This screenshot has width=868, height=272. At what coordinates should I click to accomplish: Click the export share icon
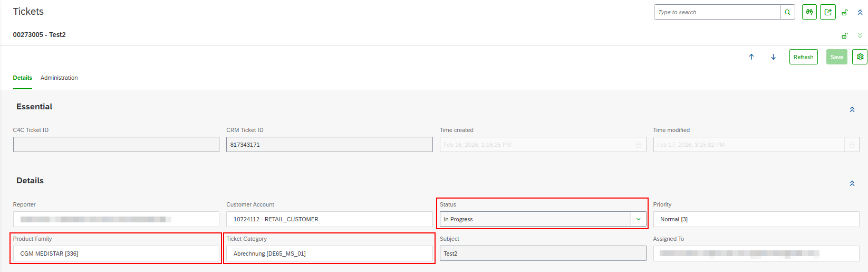(x=828, y=12)
